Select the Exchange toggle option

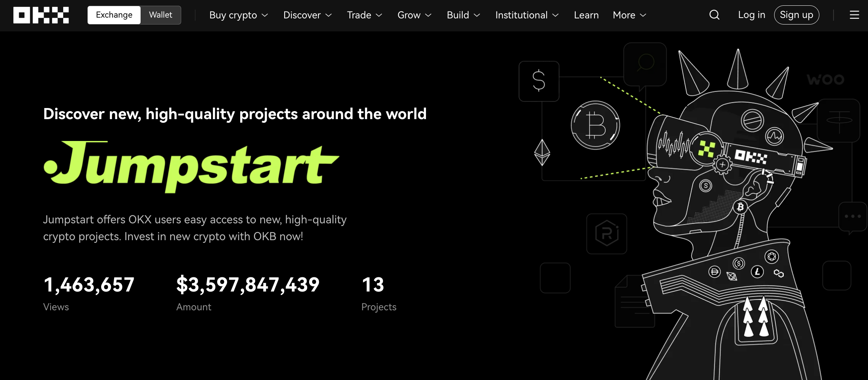coord(114,15)
